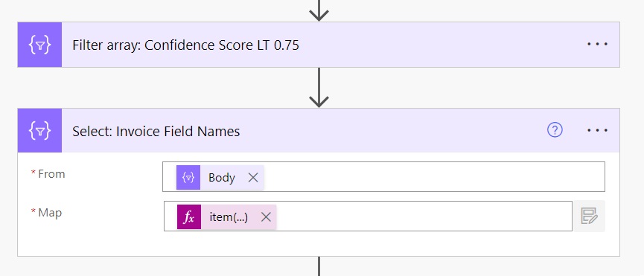
Task: Click the fx expression icon in Map
Action: click(x=189, y=217)
